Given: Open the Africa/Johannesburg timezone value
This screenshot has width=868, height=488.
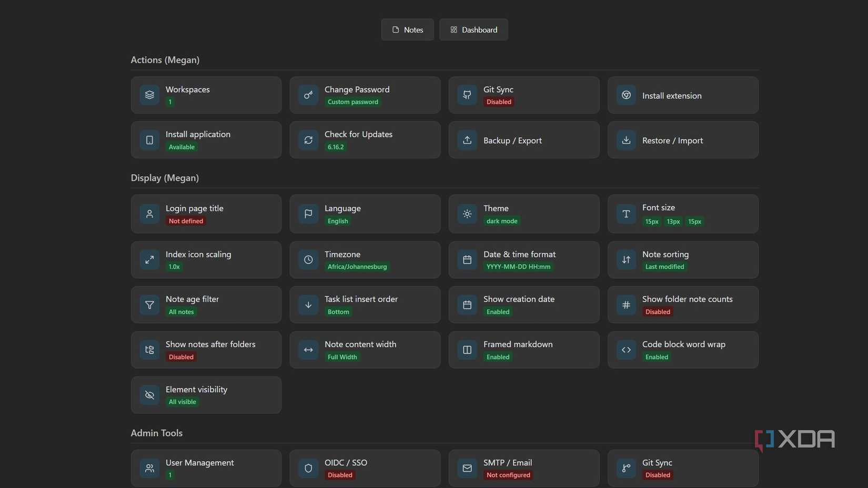Looking at the screenshot, I should click(357, 267).
